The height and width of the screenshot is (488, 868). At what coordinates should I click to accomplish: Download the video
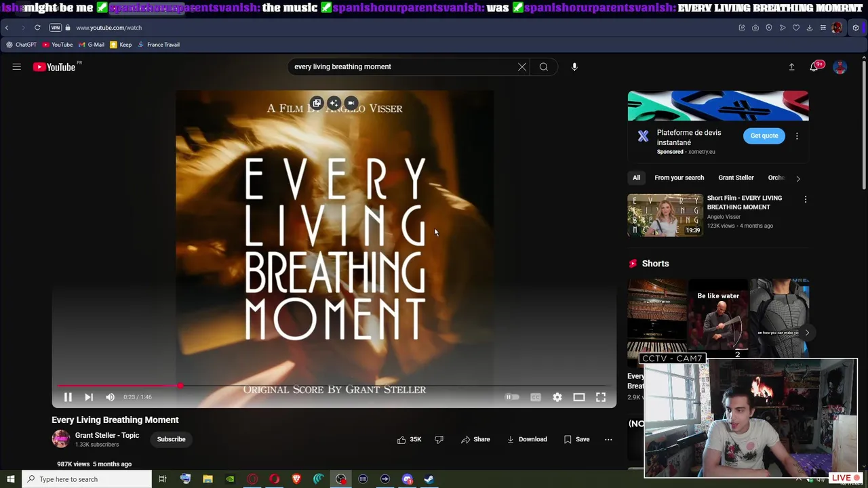point(527,439)
